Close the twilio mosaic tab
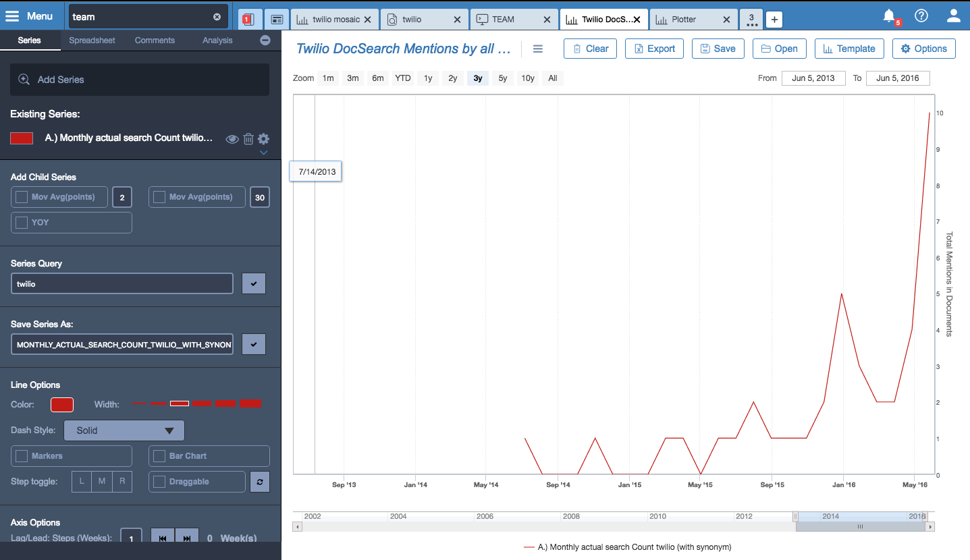970x560 pixels. [367, 20]
